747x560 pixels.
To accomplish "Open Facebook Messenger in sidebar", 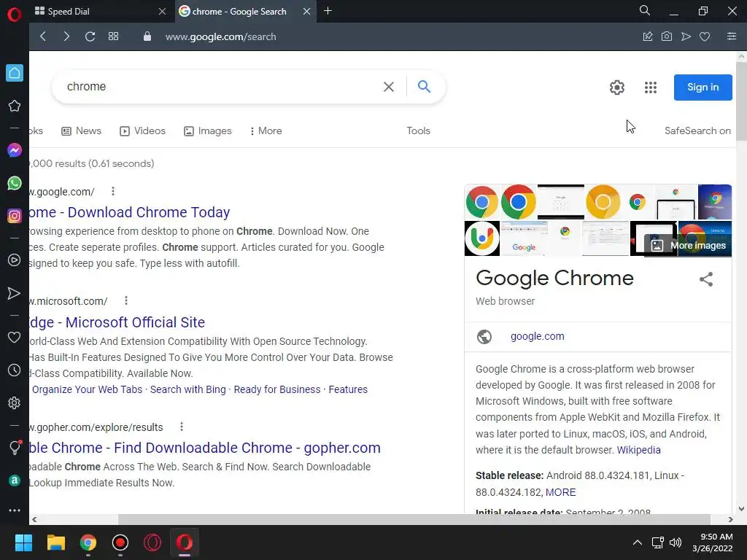I will 15,150.
